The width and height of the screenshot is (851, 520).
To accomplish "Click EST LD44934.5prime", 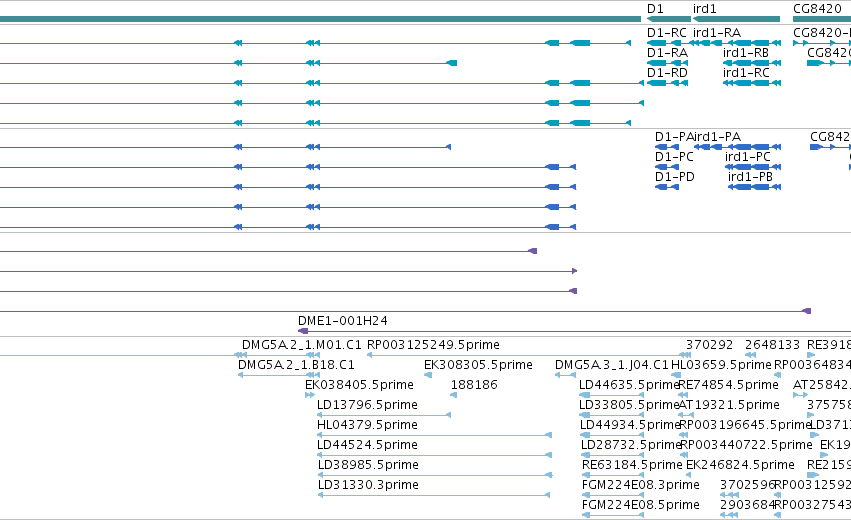I will 630,425.
